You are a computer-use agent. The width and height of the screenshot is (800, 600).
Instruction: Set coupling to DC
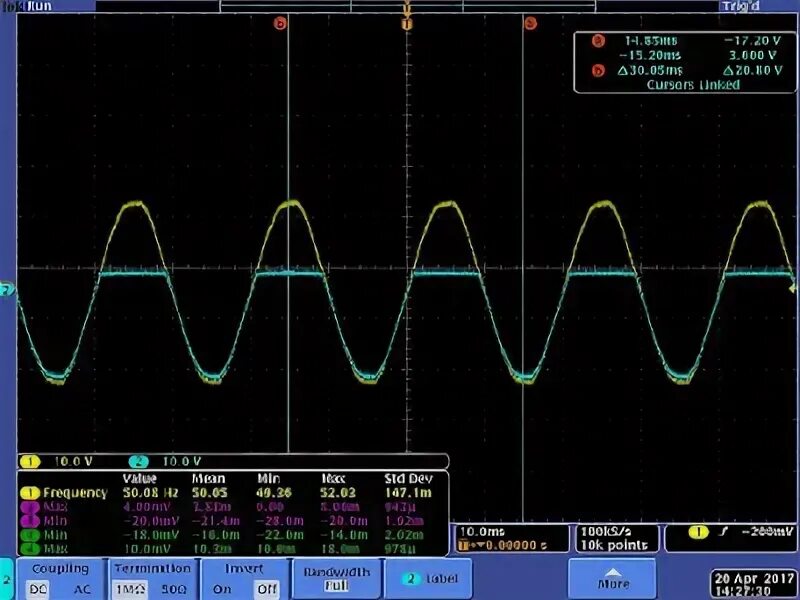tap(38, 589)
